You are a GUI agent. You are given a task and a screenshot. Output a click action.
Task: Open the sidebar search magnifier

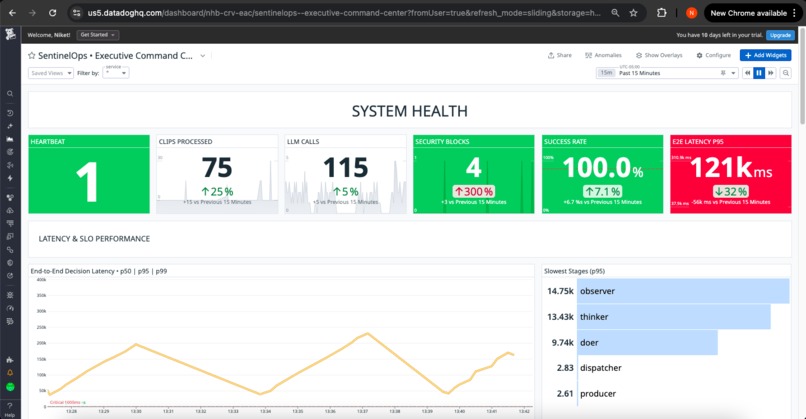[10, 94]
